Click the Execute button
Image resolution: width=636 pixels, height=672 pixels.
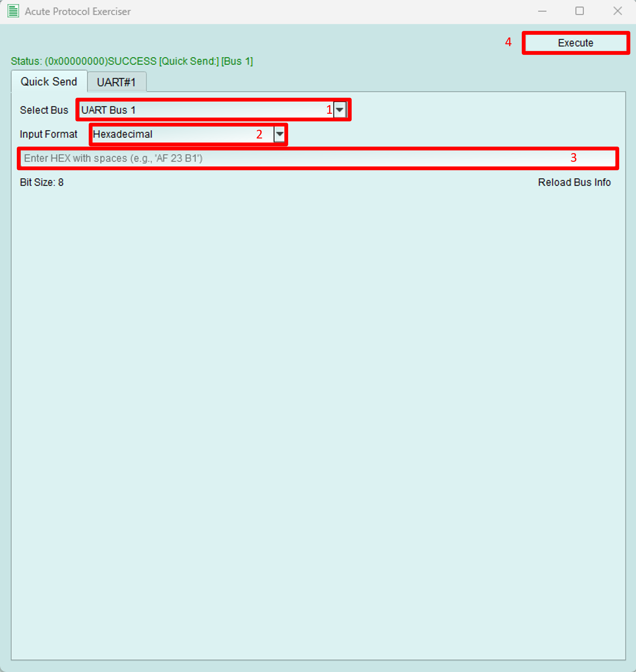(x=575, y=43)
